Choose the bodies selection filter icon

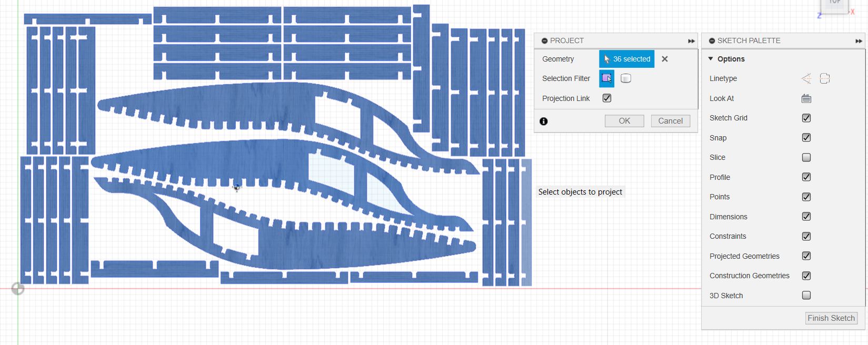click(625, 78)
